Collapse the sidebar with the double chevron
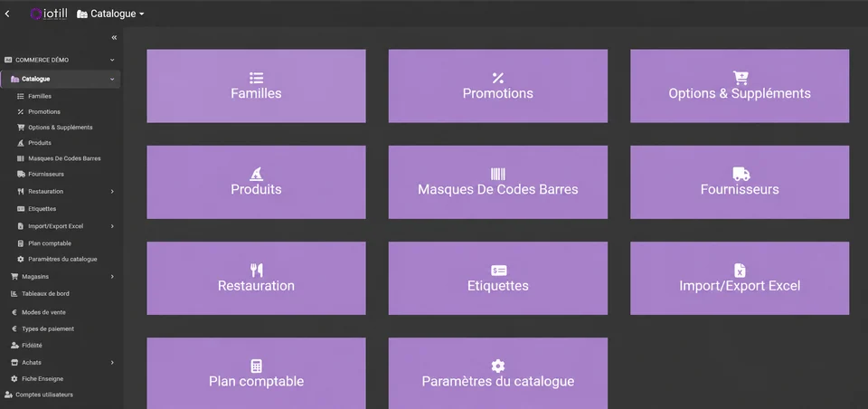The width and height of the screenshot is (868, 409). [x=114, y=38]
